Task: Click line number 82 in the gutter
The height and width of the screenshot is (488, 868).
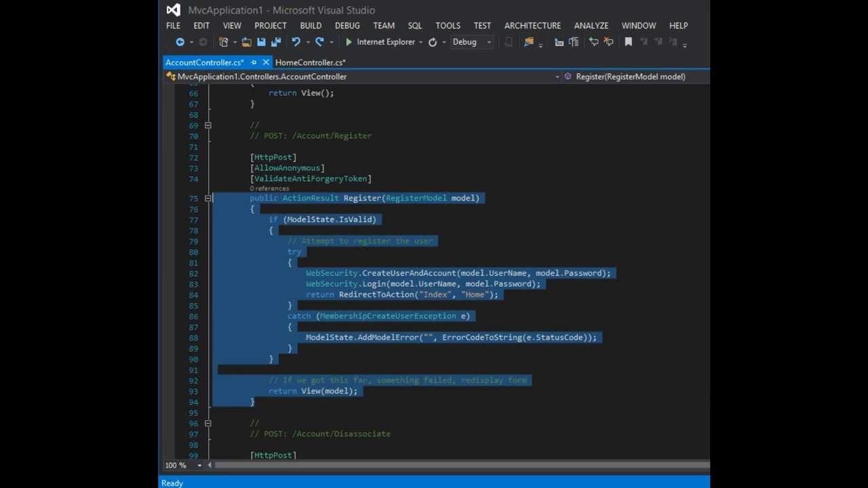Action: coord(193,274)
